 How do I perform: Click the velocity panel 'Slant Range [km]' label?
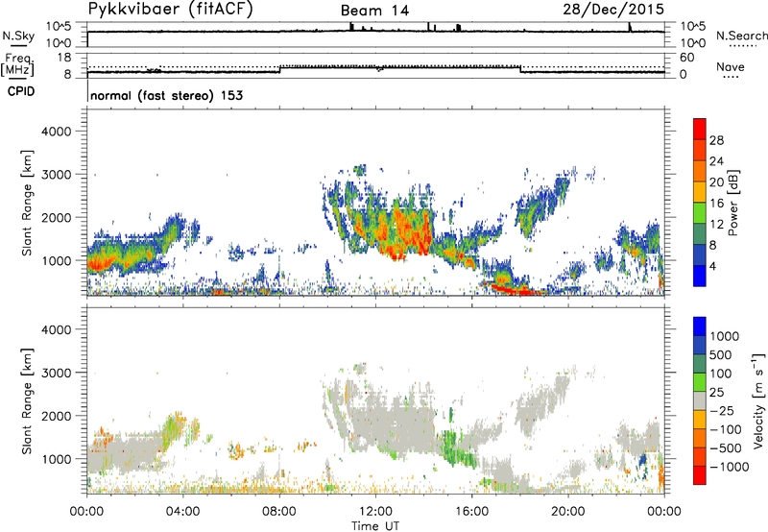pyautogui.click(x=27, y=400)
